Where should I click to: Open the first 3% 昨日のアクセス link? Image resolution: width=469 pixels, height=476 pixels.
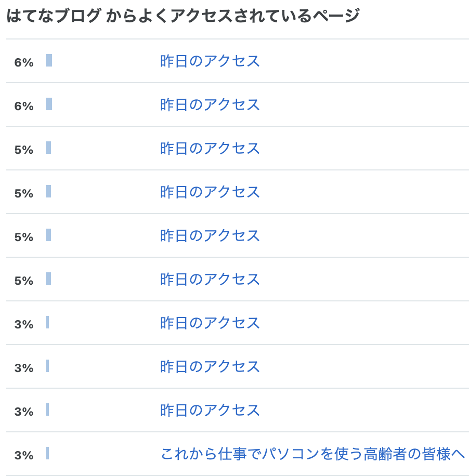pos(210,323)
